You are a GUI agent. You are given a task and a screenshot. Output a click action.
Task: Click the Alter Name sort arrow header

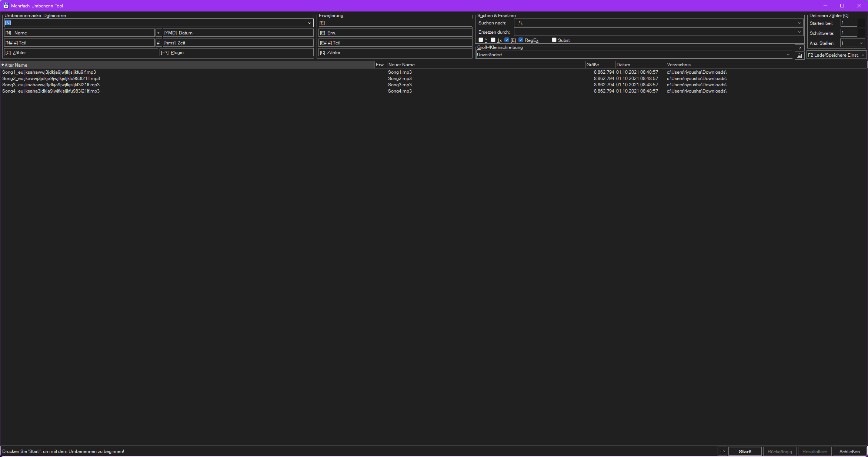tap(15, 65)
